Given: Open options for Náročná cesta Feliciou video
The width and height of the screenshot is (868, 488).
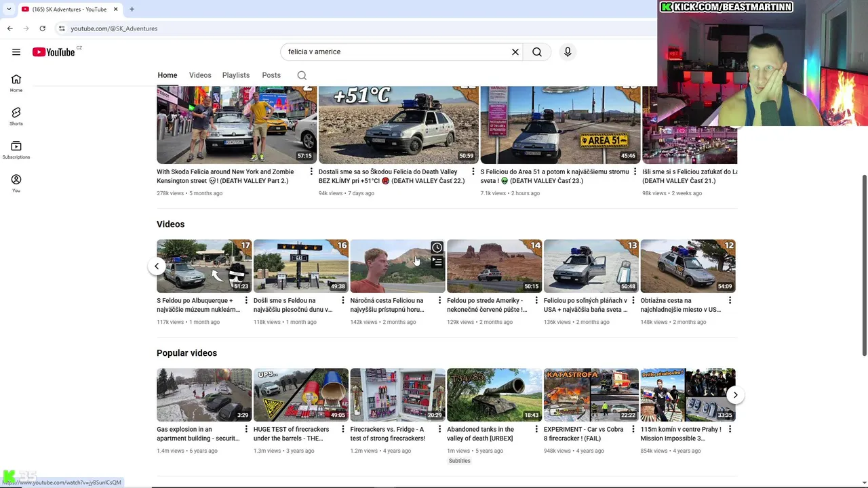Looking at the screenshot, I should (439, 301).
